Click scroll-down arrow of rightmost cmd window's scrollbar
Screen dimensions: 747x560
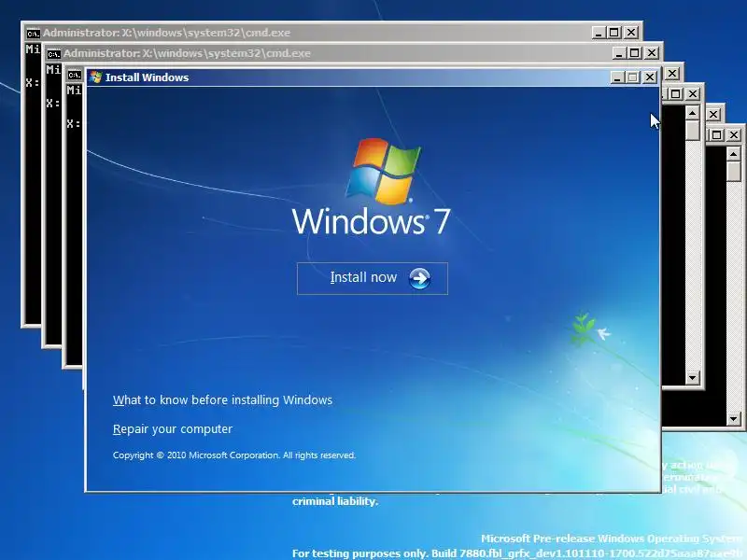point(734,419)
